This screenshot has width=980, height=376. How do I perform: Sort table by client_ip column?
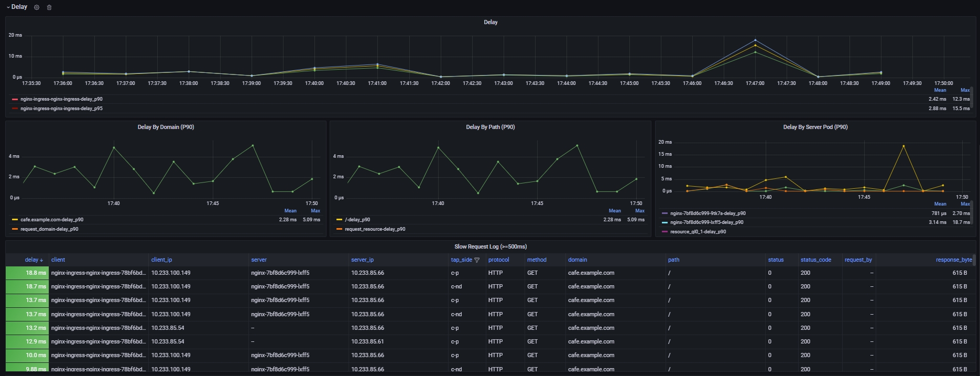161,260
